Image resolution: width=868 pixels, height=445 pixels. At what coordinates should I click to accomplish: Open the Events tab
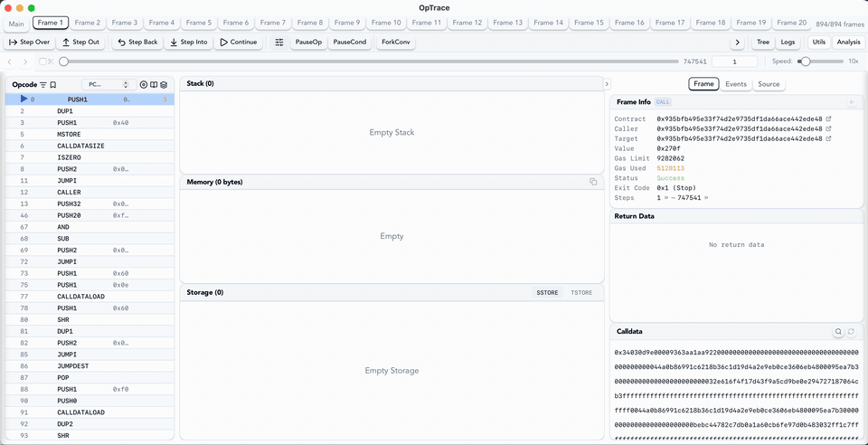click(736, 84)
